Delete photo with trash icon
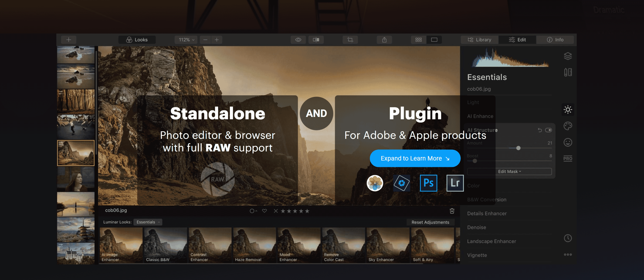 click(x=452, y=211)
